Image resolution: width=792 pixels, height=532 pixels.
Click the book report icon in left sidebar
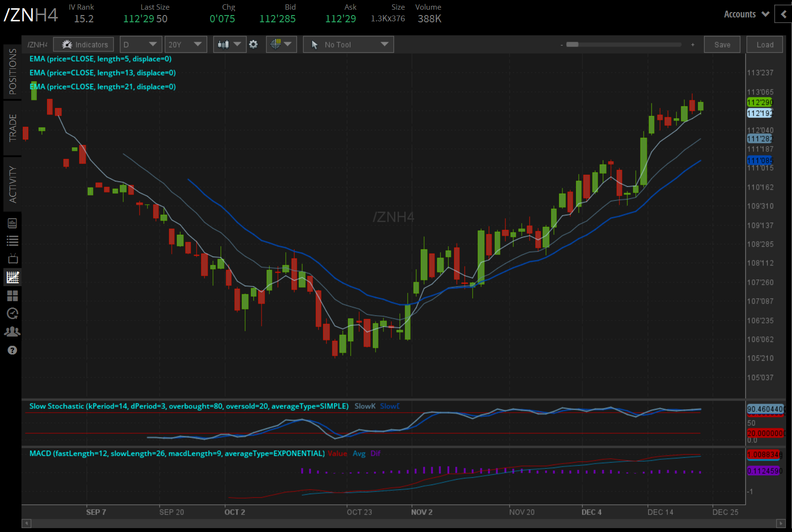point(13,222)
